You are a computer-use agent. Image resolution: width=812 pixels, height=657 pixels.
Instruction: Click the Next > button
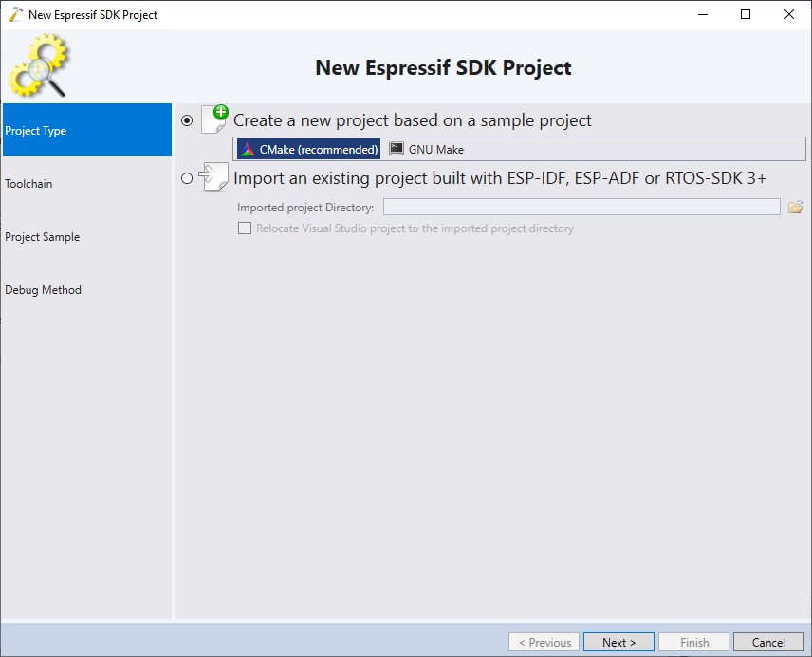[x=618, y=642]
